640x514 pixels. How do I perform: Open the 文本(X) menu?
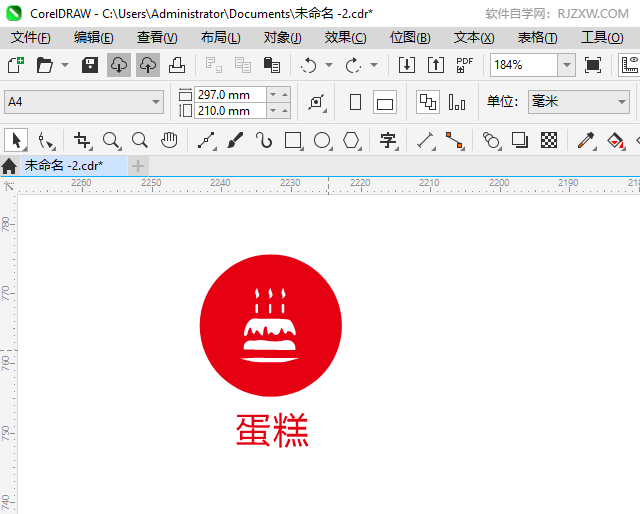point(474,38)
